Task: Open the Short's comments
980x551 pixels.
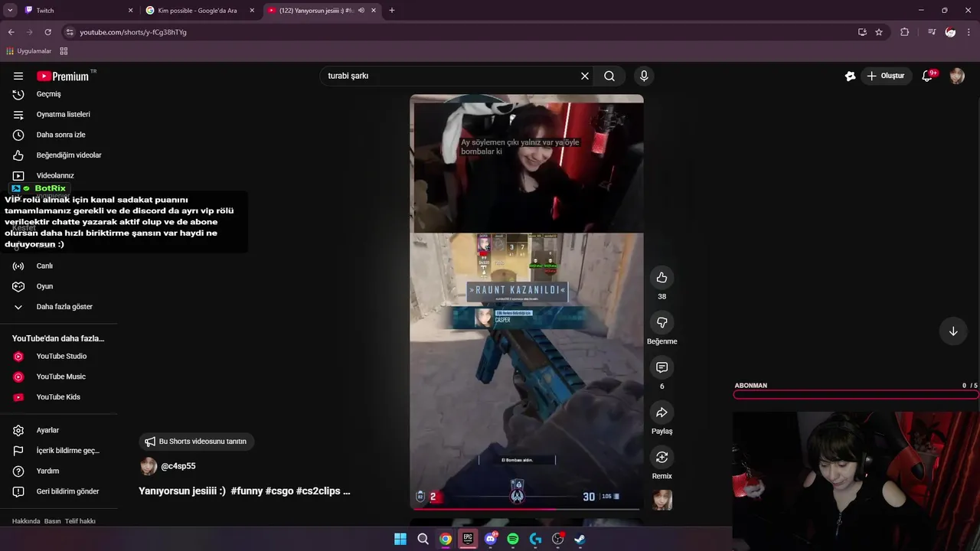Action: click(x=662, y=367)
